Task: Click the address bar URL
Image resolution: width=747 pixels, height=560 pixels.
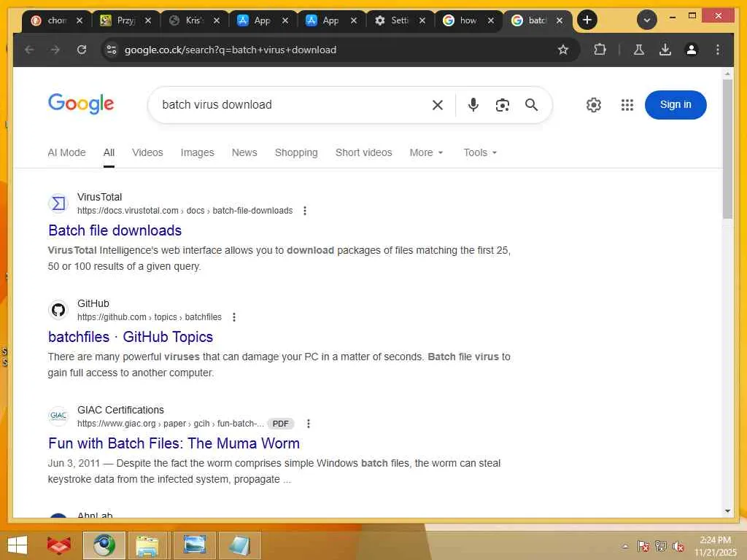Action: pyautogui.click(x=230, y=50)
